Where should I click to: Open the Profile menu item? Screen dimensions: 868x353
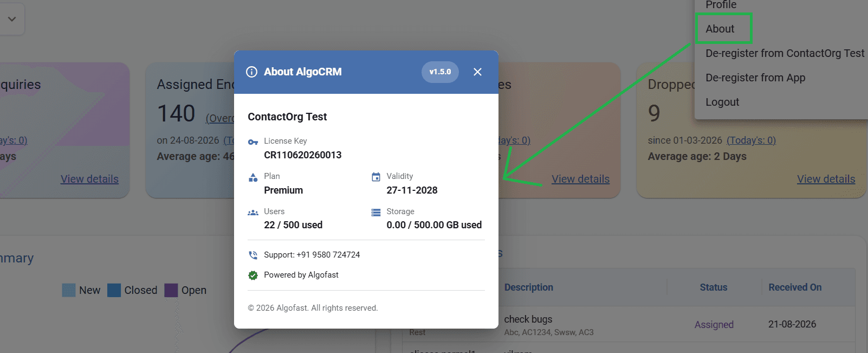coord(721,5)
